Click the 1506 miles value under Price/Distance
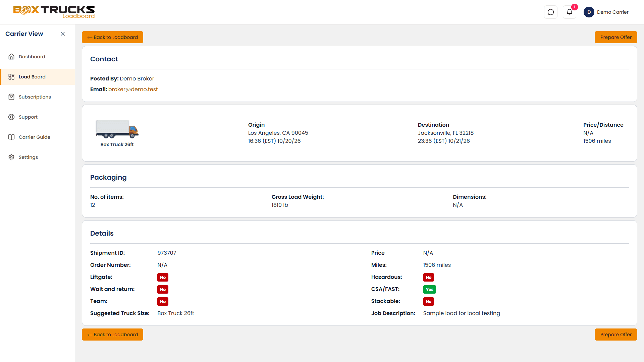Viewport: 644px width, 362px height. (597, 141)
